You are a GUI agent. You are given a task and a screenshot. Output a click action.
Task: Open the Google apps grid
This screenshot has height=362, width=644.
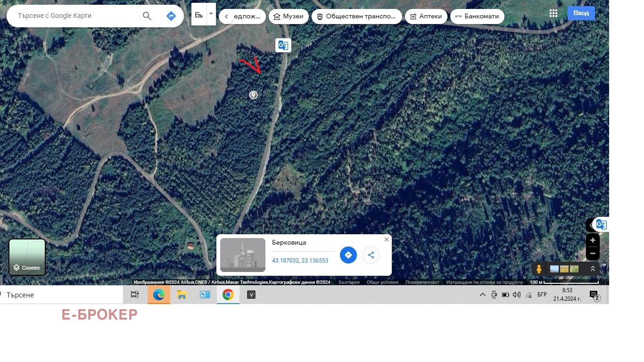click(553, 13)
